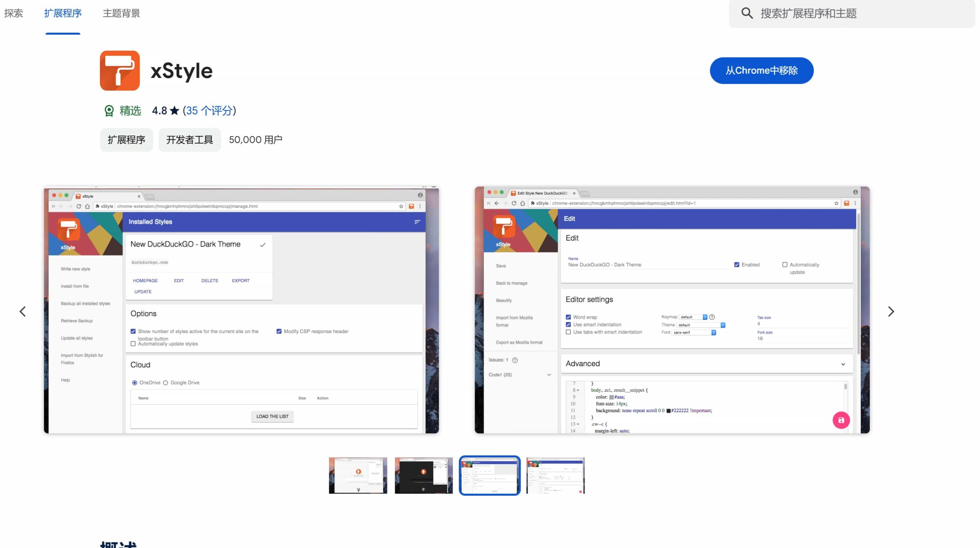Expand the Advanced section chevron
This screenshot has height=548, width=980.
[x=843, y=364]
